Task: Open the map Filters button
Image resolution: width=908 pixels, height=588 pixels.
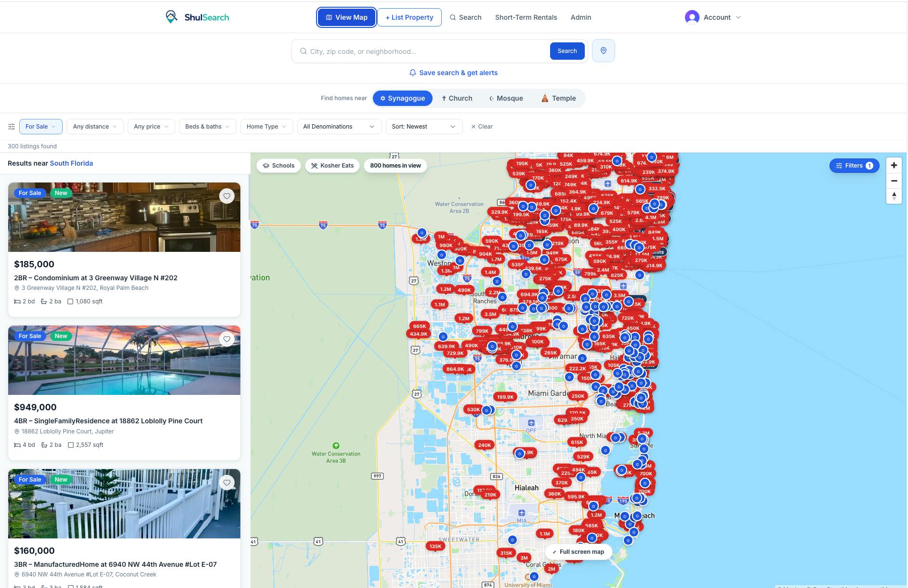Action: coord(854,166)
